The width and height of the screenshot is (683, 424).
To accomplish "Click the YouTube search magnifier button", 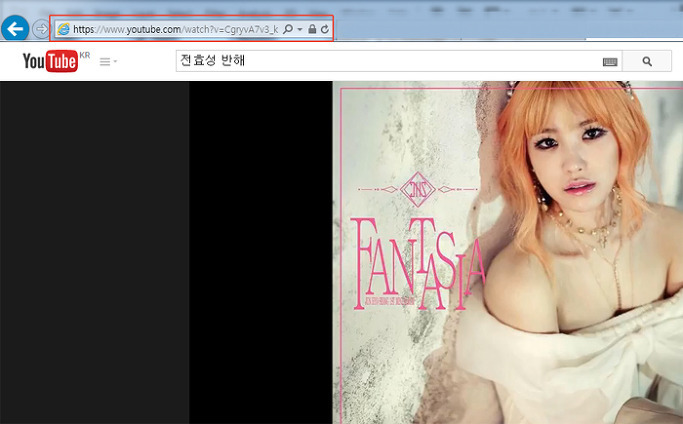I will click(x=647, y=61).
